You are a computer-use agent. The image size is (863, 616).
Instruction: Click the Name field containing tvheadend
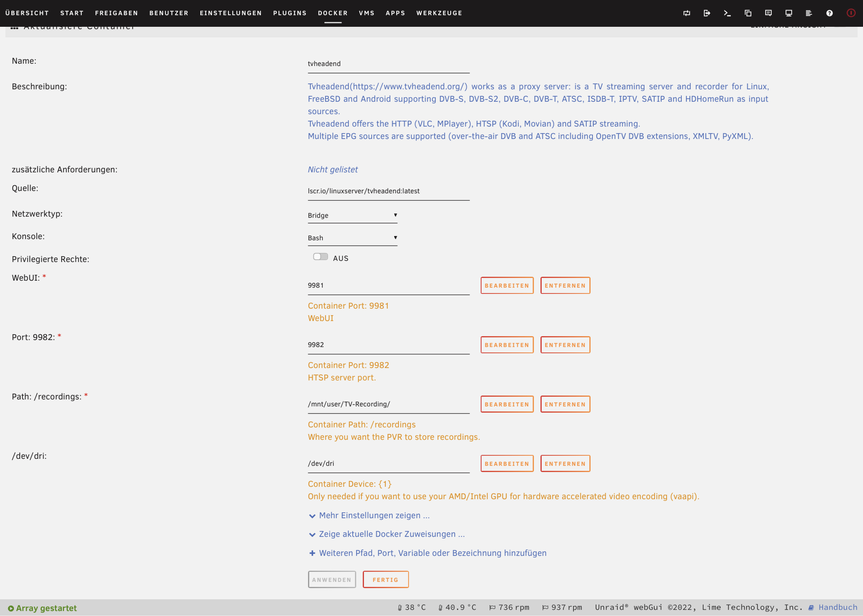(x=388, y=64)
